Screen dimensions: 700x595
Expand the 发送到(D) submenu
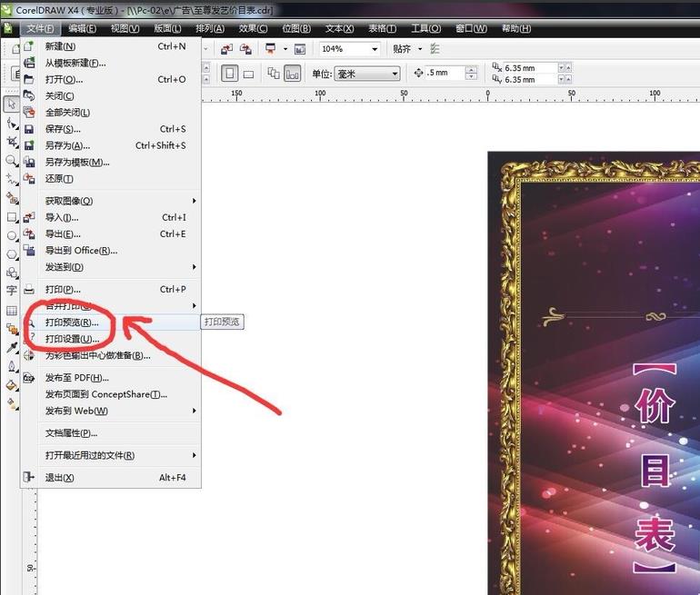point(111,267)
